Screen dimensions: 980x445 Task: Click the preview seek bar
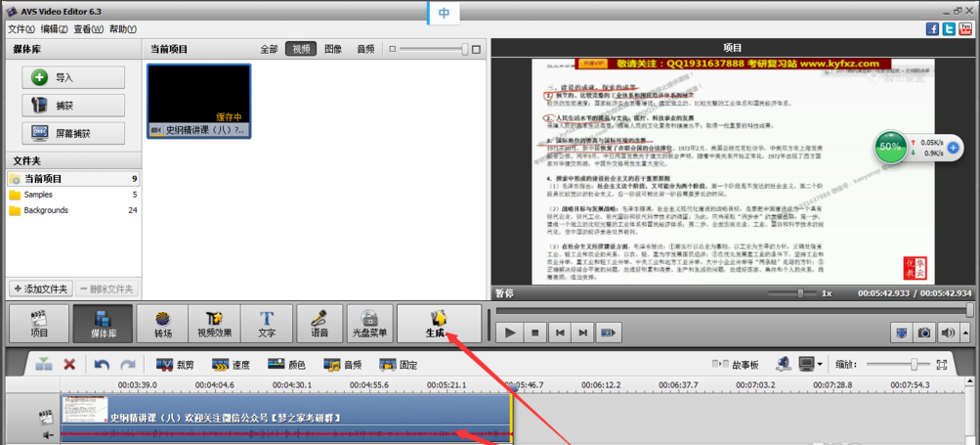tap(735, 310)
